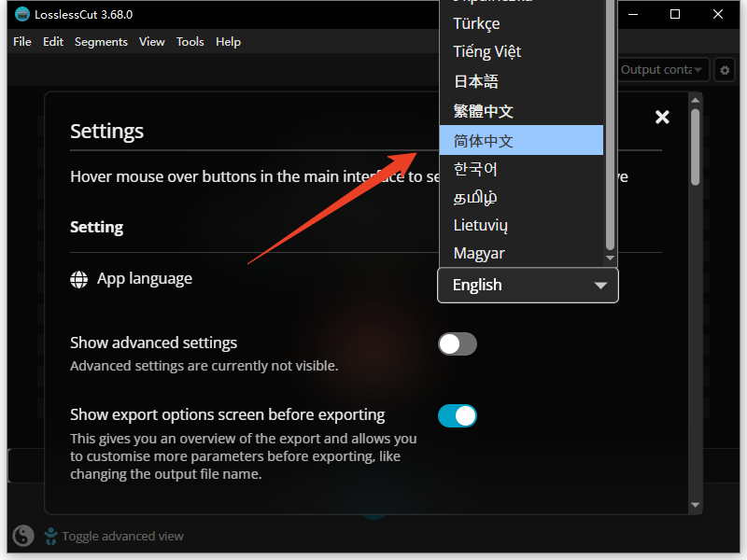Click the LosslessCut app icon in title bar
This screenshot has width=747, height=560.
(x=22, y=14)
